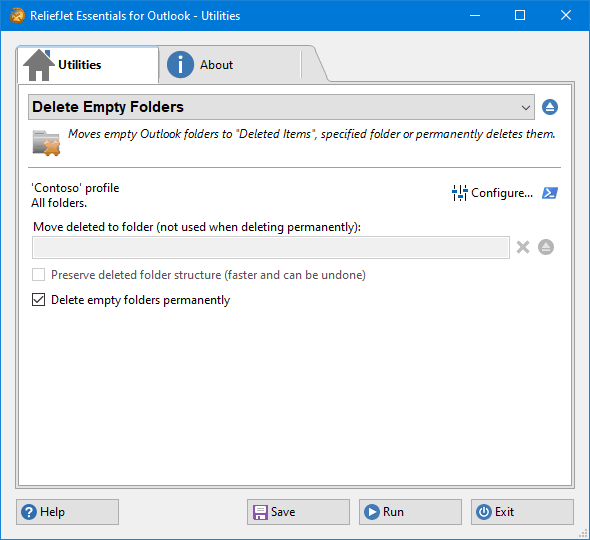Image resolution: width=590 pixels, height=540 pixels.
Task: Expand the Delete Empty Folders dropdown arrow
Action: tap(526, 108)
